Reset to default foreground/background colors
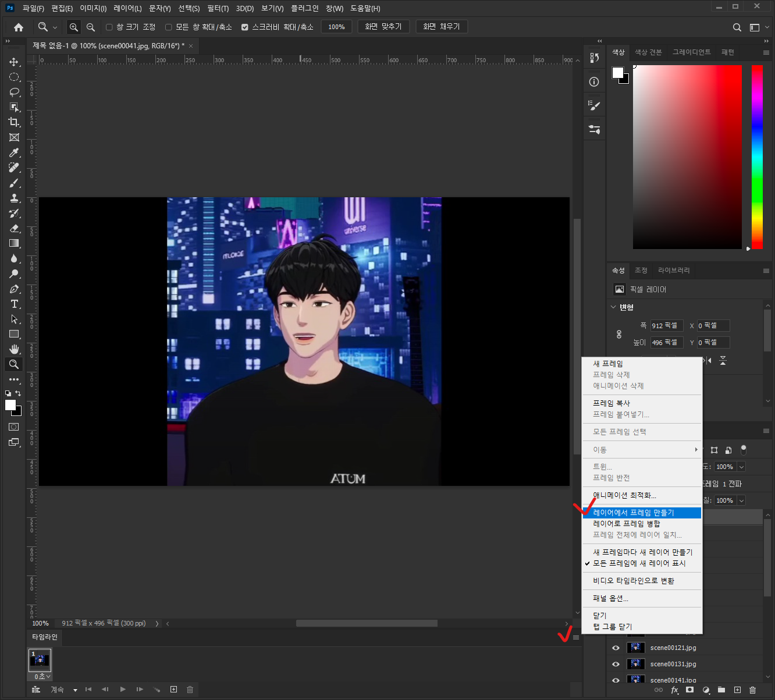 pos(8,393)
